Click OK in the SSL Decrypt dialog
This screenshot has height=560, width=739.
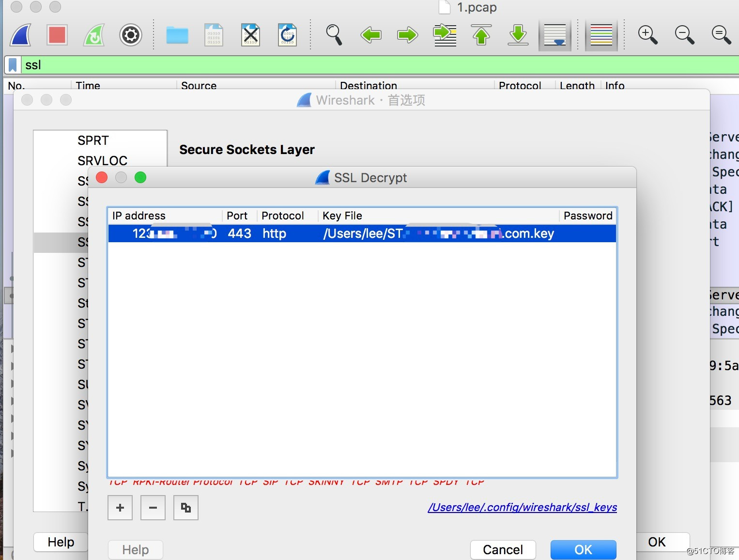tap(584, 550)
